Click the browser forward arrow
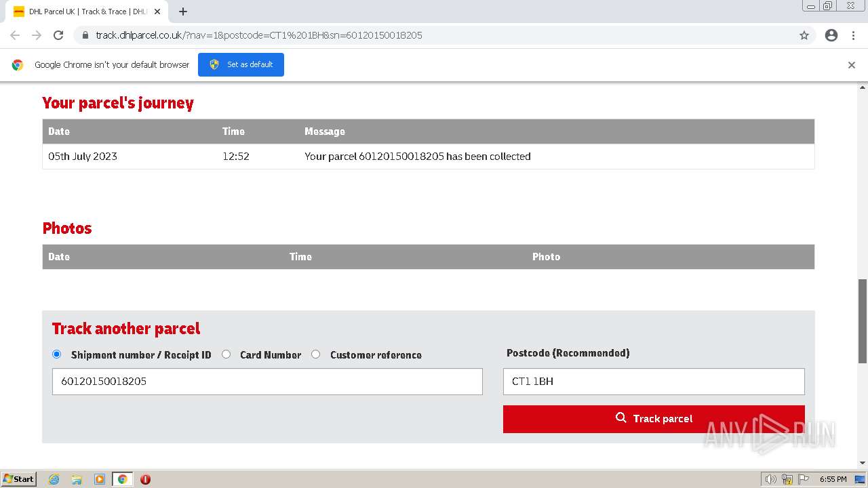The image size is (868, 488). click(x=37, y=35)
